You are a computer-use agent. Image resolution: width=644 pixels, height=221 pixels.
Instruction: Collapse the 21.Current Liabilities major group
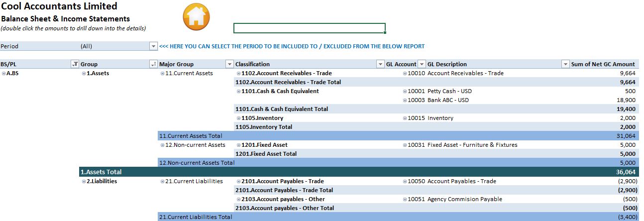pos(162,181)
